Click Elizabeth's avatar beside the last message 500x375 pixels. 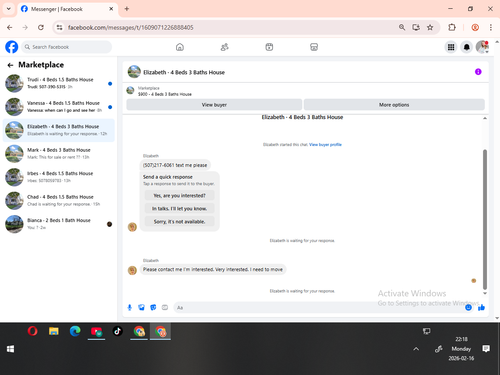132,270
